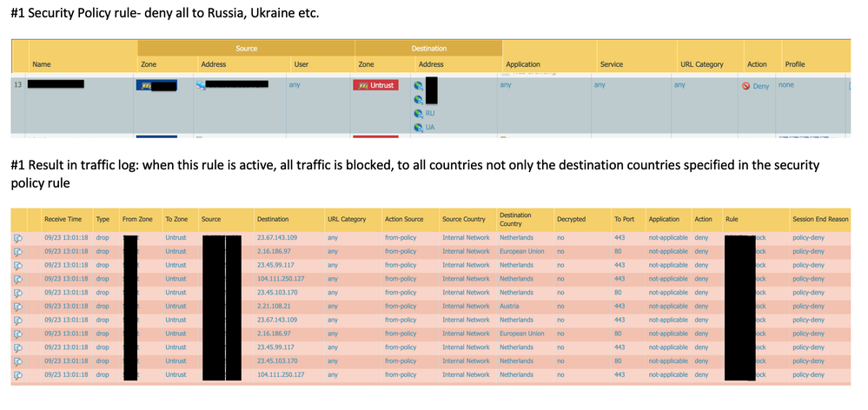868x410 pixels.
Task: Click the Internal Network cell in the Austria row
Action: [x=466, y=307]
